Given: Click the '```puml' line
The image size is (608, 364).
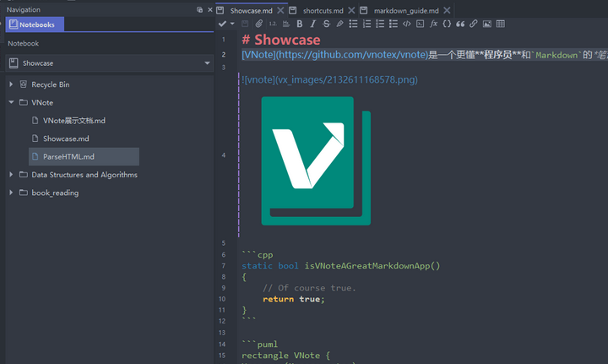Looking at the screenshot, I should pos(260,344).
